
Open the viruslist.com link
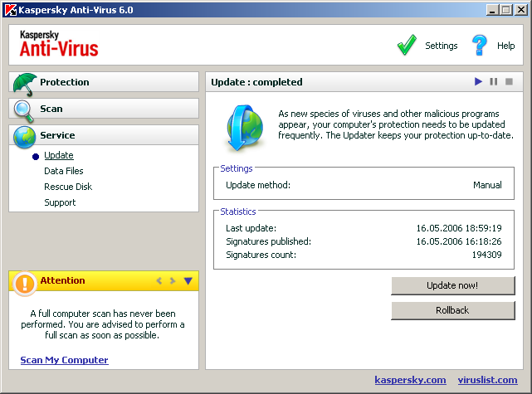coord(487,380)
